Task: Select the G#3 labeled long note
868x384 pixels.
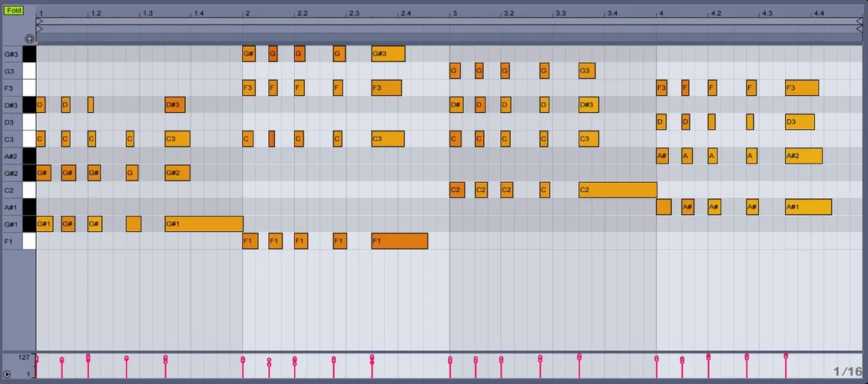Action: pyautogui.click(x=389, y=54)
